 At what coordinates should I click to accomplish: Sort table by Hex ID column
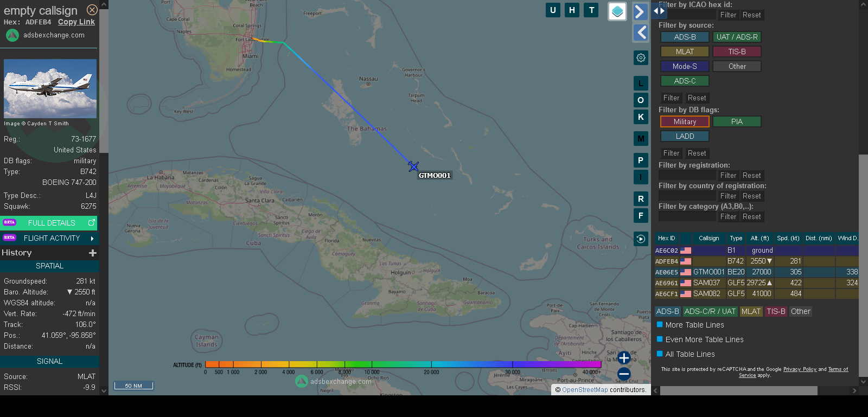tap(667, 238)
